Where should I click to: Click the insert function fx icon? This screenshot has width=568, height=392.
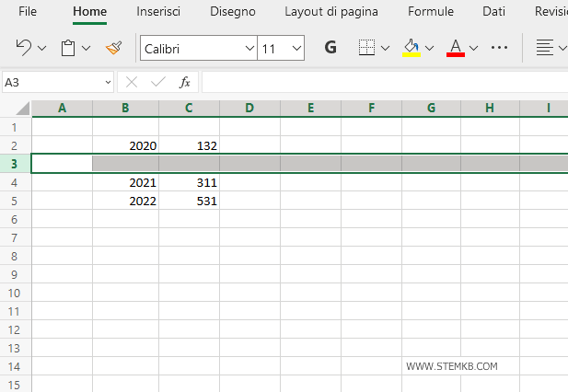184,82
